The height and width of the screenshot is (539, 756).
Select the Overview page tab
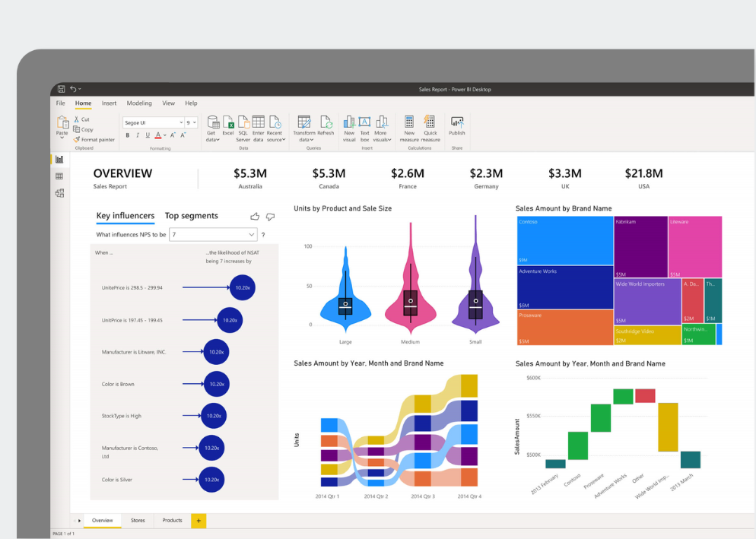click(102, 521)
